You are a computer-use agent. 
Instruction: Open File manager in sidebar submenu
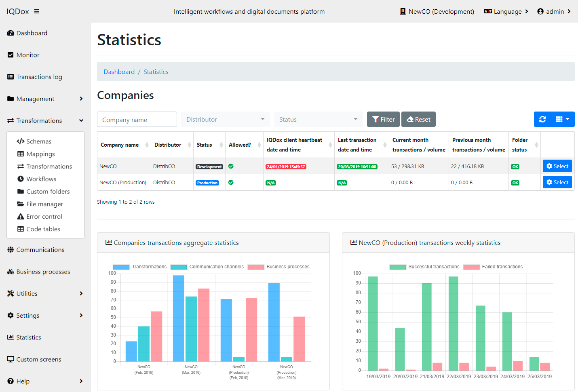[44, 204]
